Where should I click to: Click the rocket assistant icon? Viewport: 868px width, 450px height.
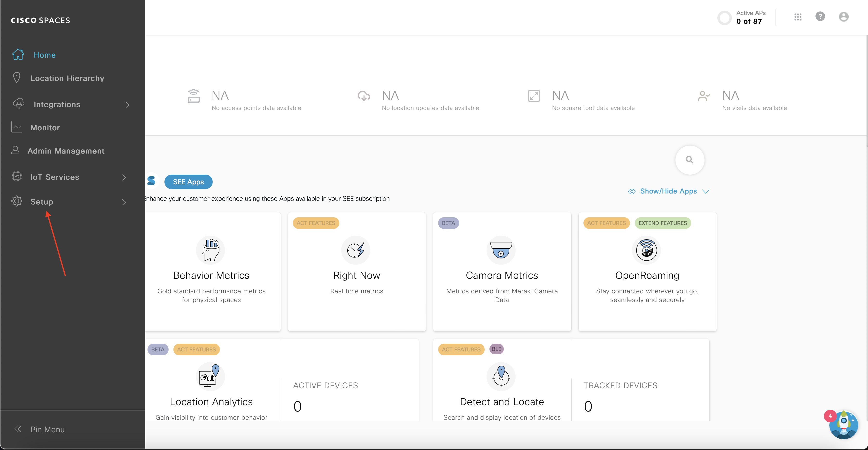click(843, 425)
